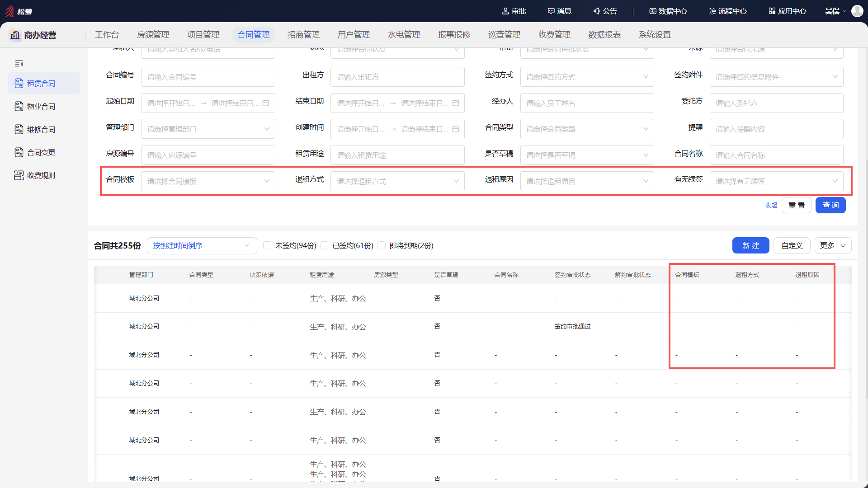Click the 委托方 input field
This screenshot has width=868, height=488.
(776, 103)
